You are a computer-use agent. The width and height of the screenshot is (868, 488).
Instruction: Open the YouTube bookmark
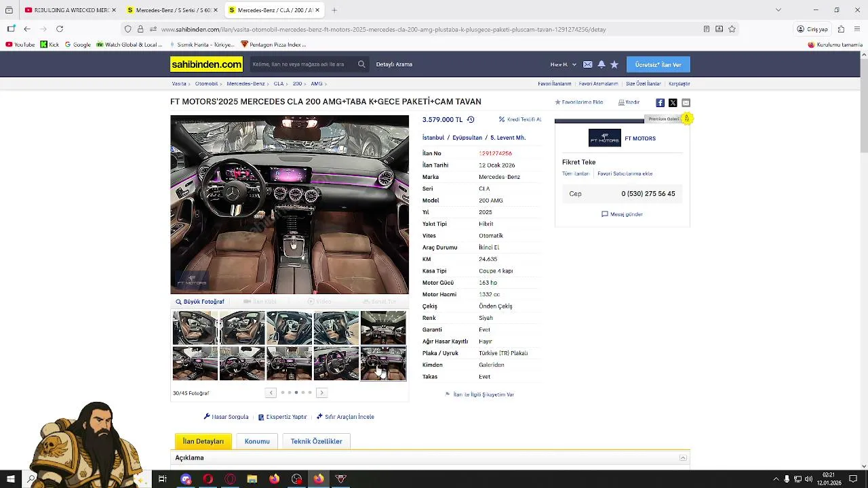pos(20,45)
